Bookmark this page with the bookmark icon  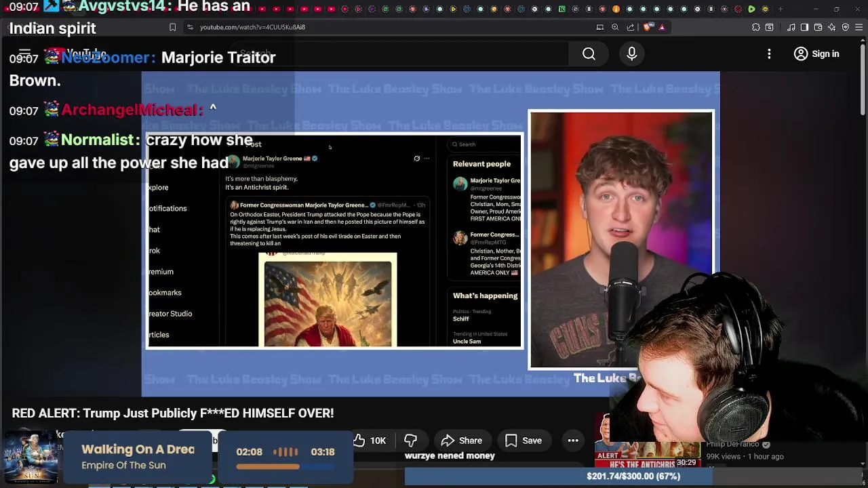point(172,27)
